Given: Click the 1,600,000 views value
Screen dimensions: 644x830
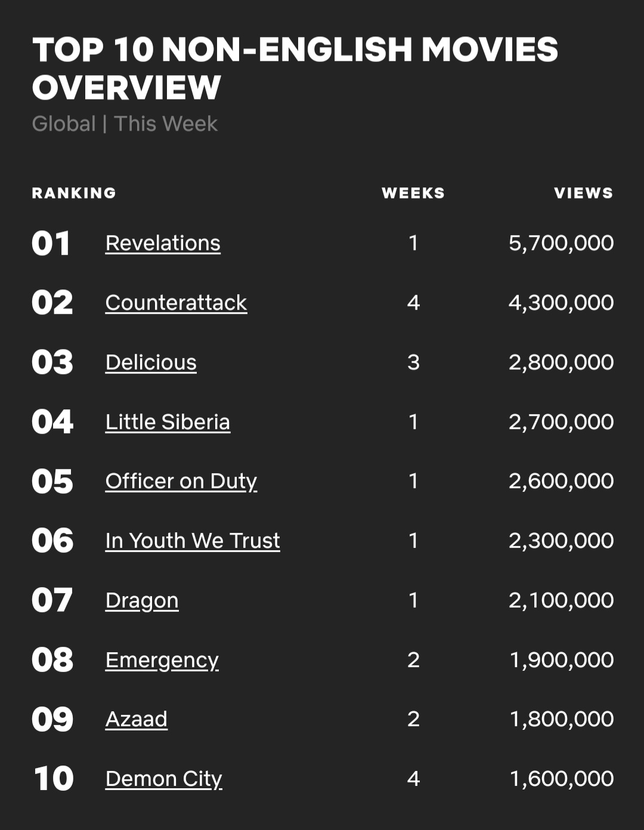Looking at the screenshot, I should (562, 779).
